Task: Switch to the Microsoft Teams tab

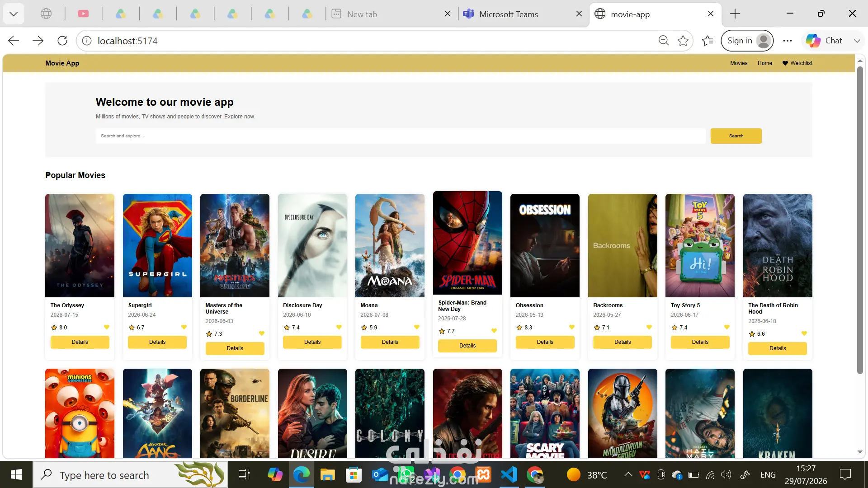Action: coord(523,14)
